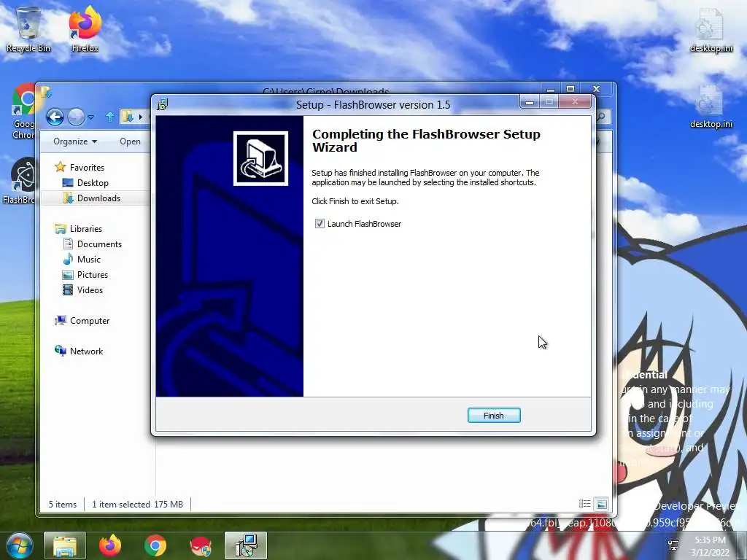Open the Documents library
Image resolution: width=747 pixels, height=560 pixels.
[99, 244]
